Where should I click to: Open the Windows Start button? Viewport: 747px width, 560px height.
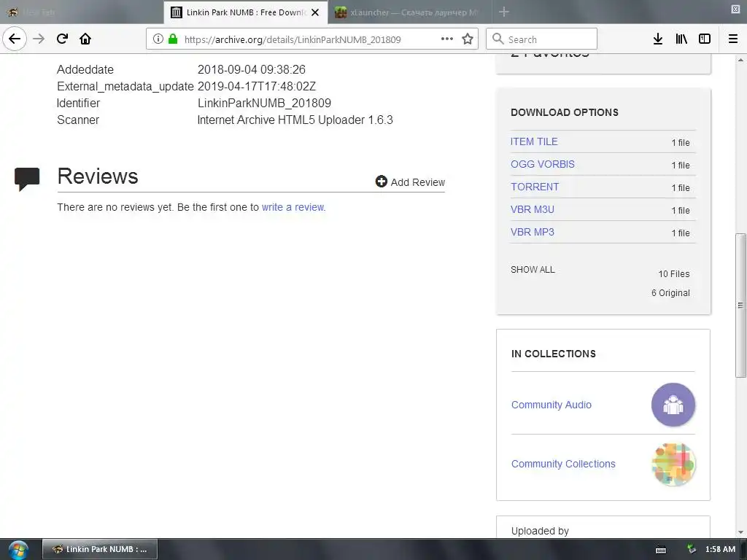(18, 550)
